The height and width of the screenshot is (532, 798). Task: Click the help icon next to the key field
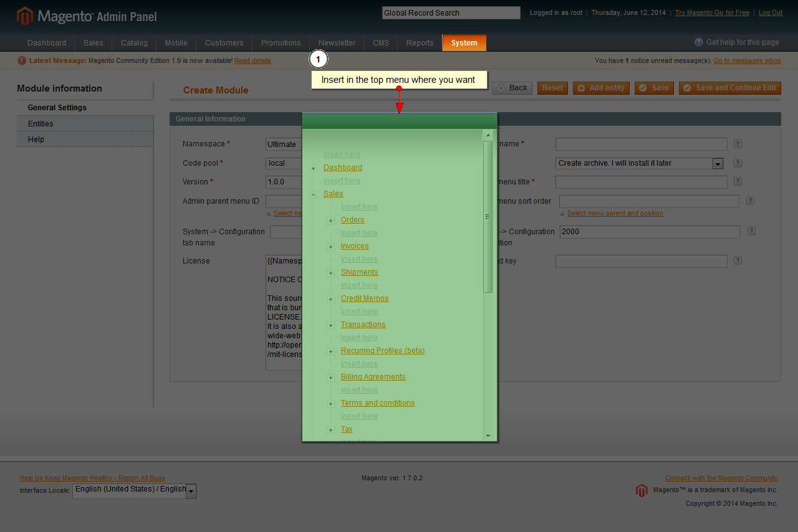pyautogui.click(x=738, y=261)
